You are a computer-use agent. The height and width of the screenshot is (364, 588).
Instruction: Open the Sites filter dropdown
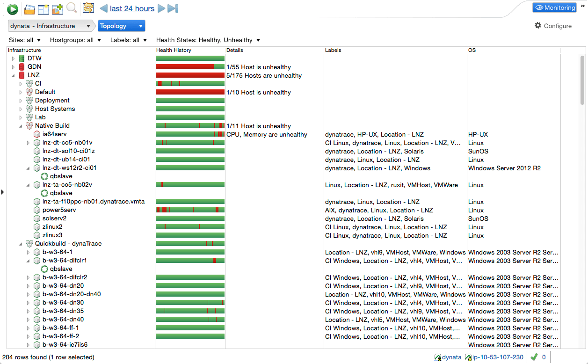tap(25, 40)
